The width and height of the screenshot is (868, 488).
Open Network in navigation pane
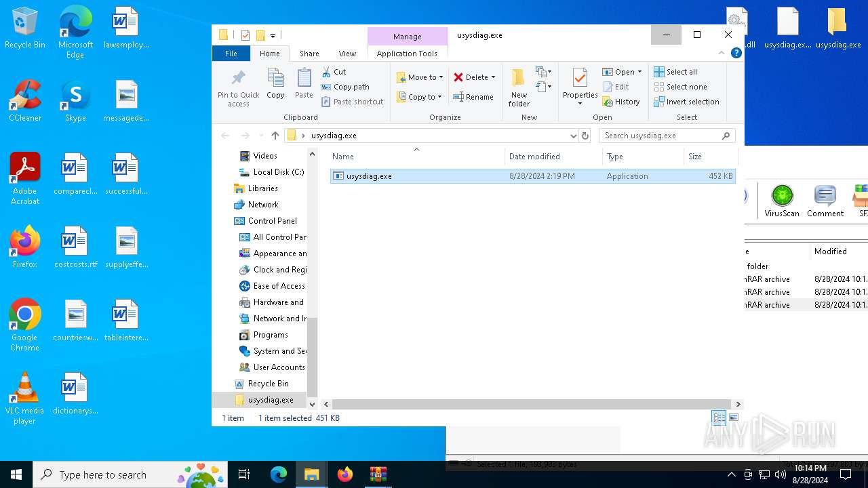[256, 205]
